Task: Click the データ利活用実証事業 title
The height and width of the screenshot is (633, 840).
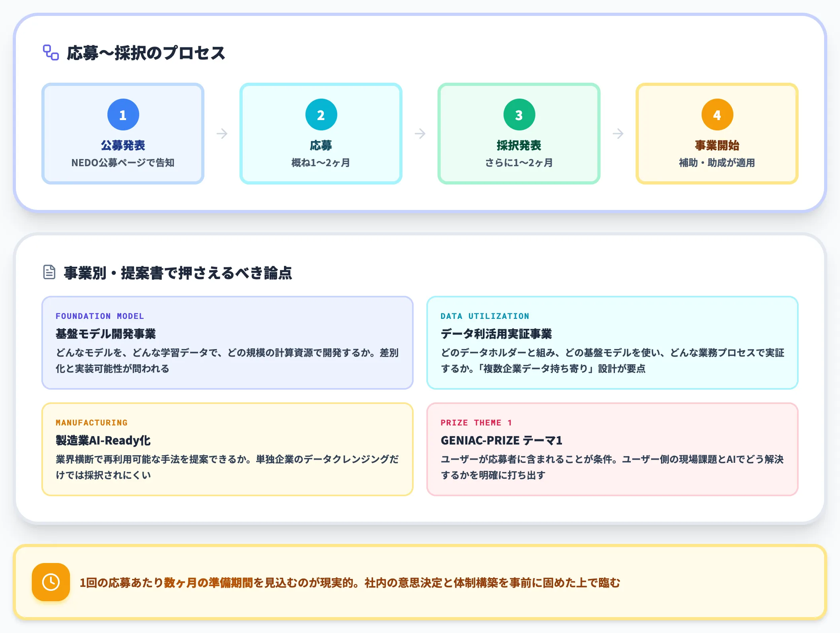Action: [496, 334]
